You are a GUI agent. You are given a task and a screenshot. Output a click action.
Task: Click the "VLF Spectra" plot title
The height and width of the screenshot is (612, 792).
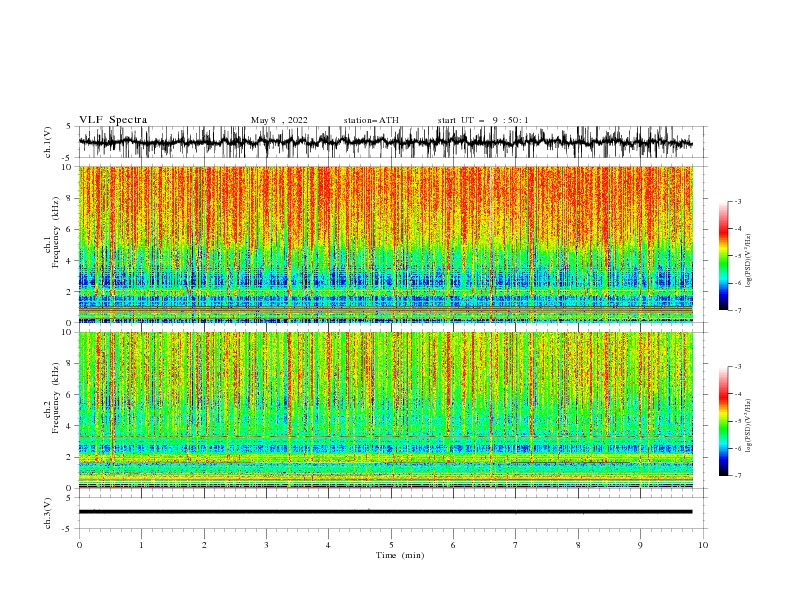point(113,120)
